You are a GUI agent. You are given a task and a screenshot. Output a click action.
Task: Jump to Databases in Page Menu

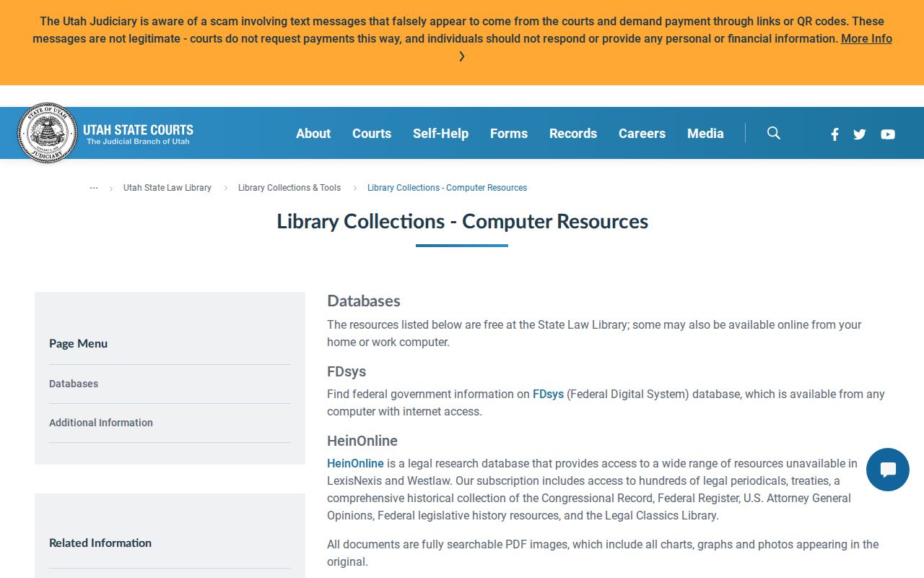[x=74, y=384]
